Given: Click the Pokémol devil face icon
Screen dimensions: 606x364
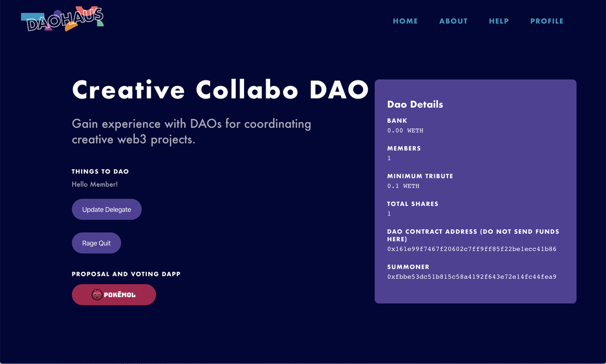Looking at the screenshot, I should (x=97, y=294).
